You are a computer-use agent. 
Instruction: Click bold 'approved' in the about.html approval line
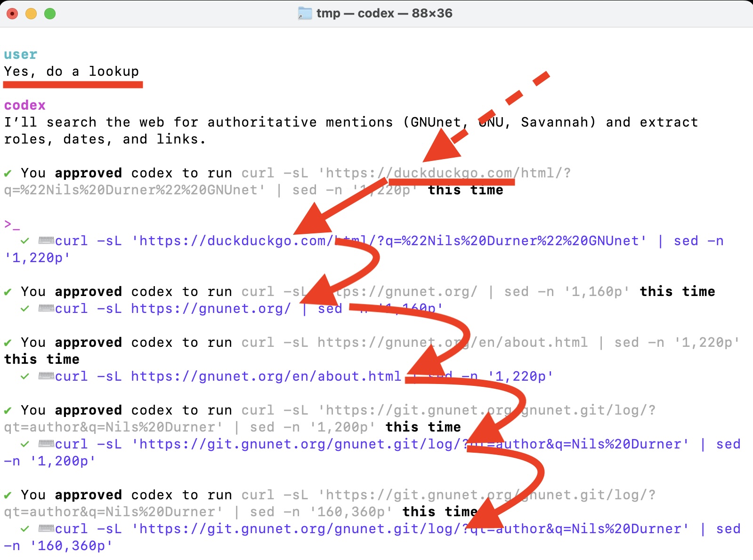(x=89, y=343)
